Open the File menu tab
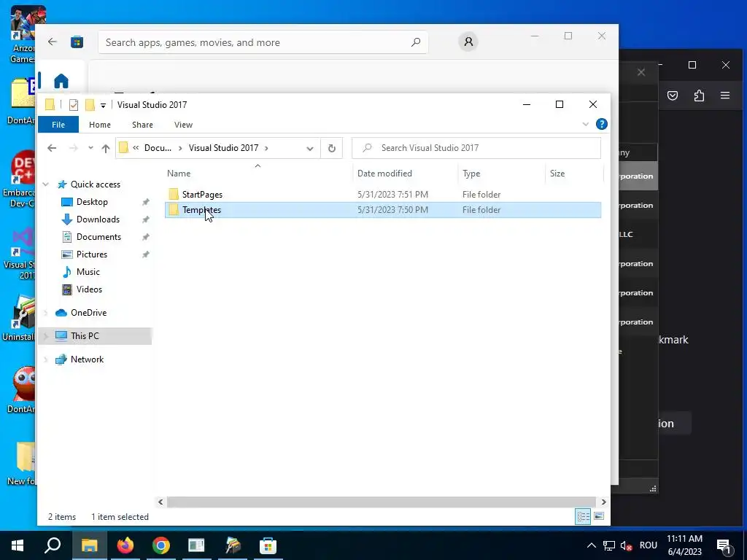Viewport: 747px width, 560px height. 58,125
